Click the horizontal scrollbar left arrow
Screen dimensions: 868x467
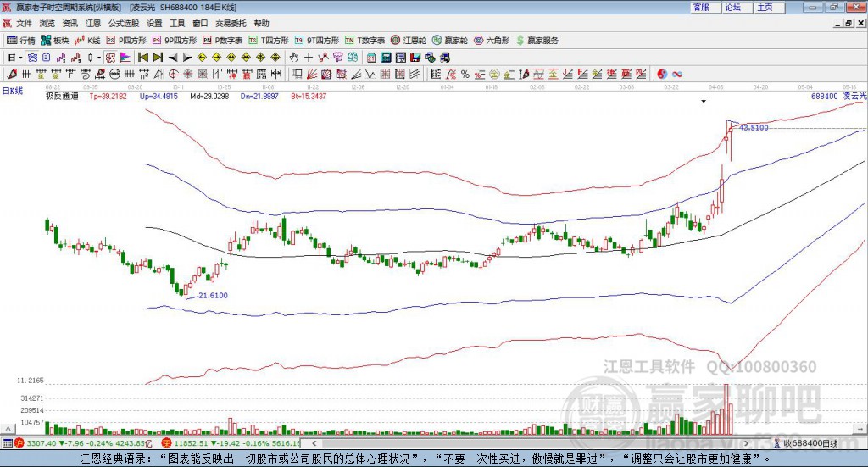pyautogui.click(x=314, y=443)
